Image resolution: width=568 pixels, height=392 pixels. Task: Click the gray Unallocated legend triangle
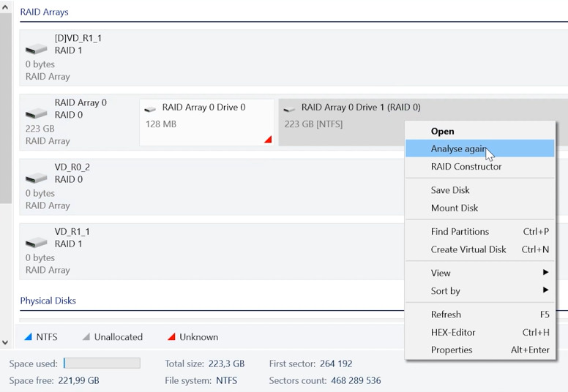click(x=86, y=337)
